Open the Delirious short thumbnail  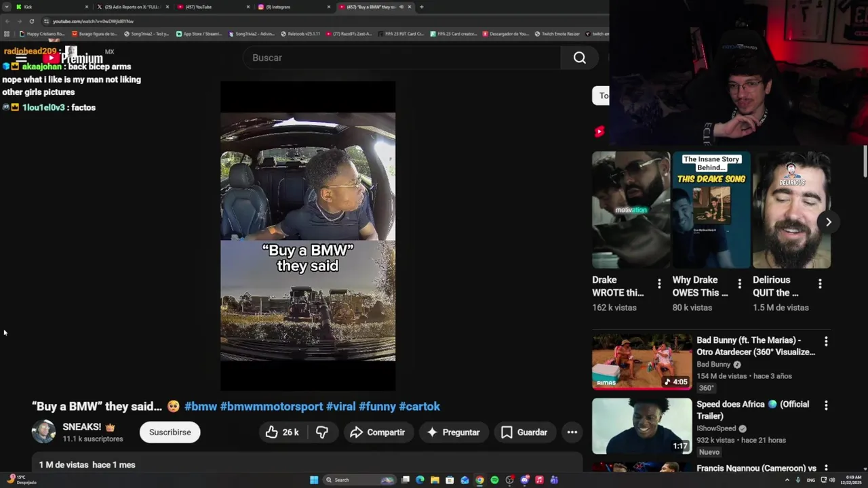click(791, 210)
